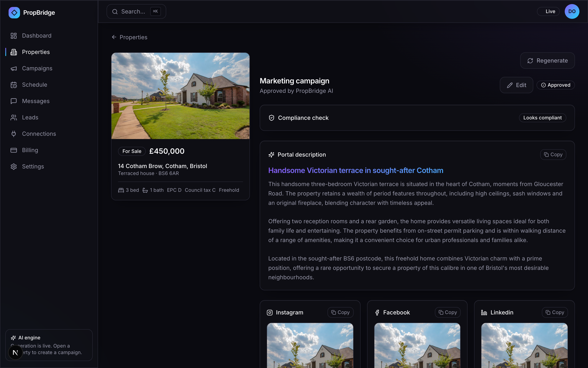Open the Instagram post image preview
The width and height of the screenshot is (588, 368).
pyautogui.click(x=310, y=346)
